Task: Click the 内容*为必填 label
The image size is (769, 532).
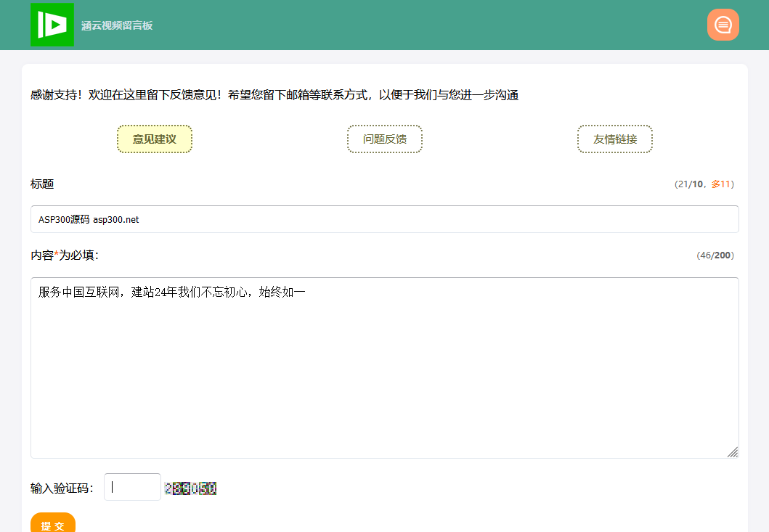Action: 64,255
